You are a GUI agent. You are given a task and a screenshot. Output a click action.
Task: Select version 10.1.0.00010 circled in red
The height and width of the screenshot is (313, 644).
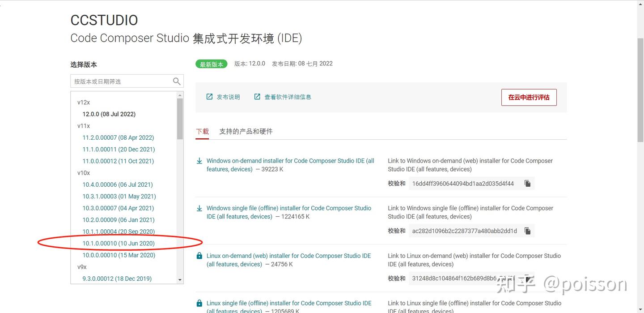119,243
